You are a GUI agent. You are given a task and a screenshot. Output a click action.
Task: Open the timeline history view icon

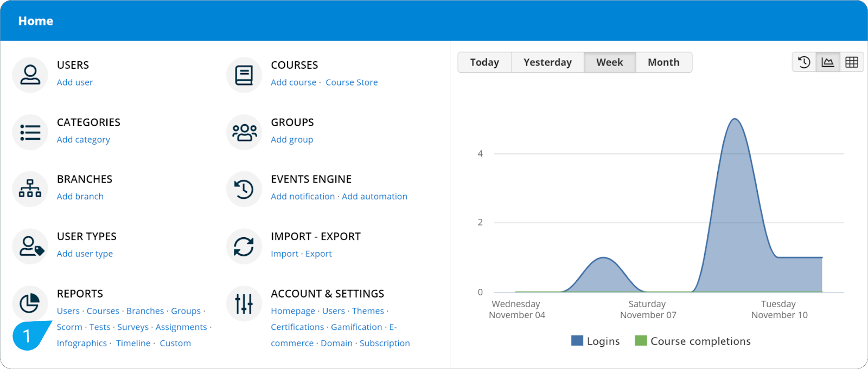coord(804,62)
